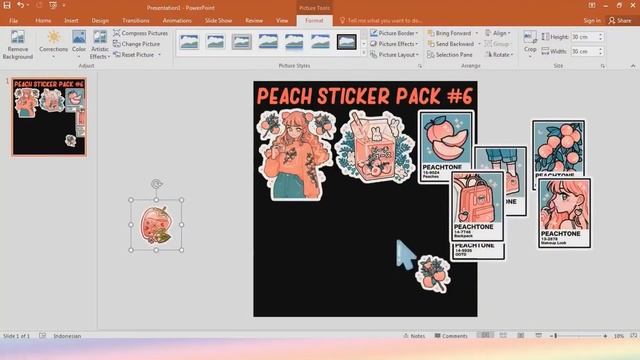Open the Align dropdown
640x360 pixels.
(498, 33)
